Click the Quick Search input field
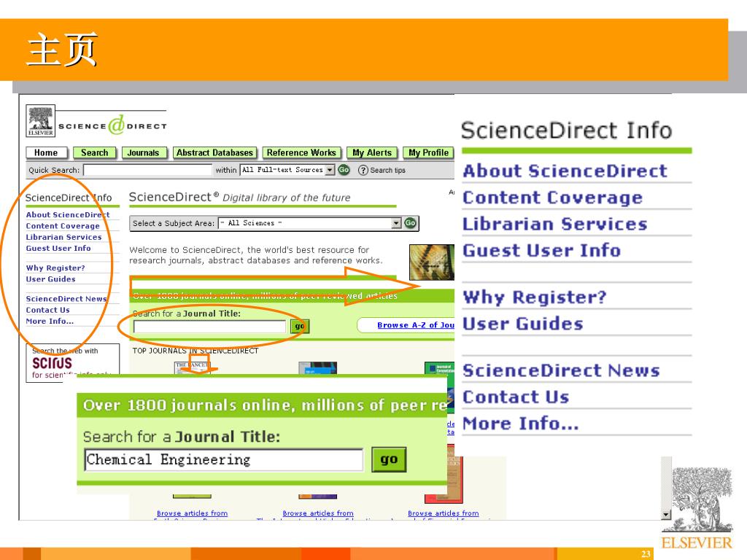The image size is (747, 560). pyautogui.click(x=147, y=170)
